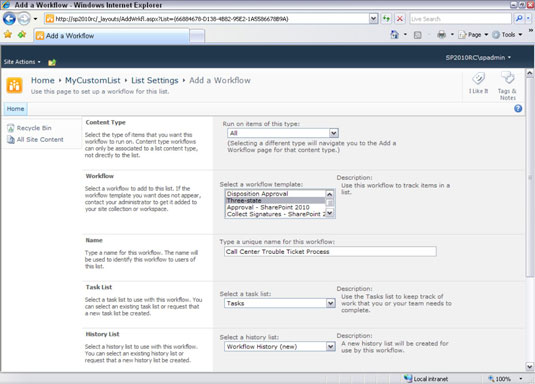This screenshot has height=384, width=535.
Task: Print page using printer icon
Action: coord(442,34)
